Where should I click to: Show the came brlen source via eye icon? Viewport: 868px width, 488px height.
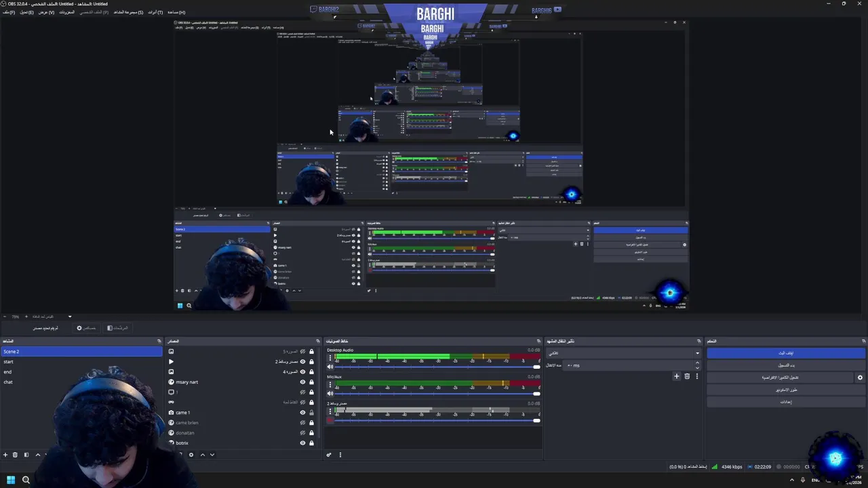coord(302,423)
